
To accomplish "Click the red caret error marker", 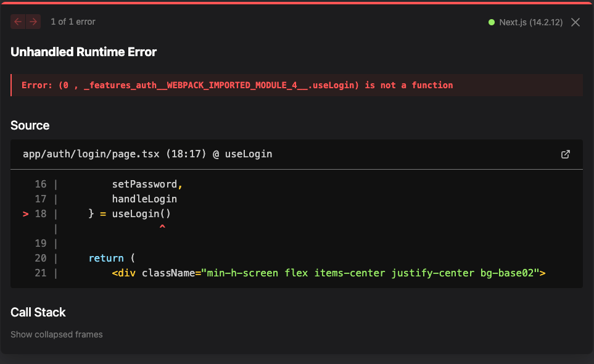I will point(162,227).
